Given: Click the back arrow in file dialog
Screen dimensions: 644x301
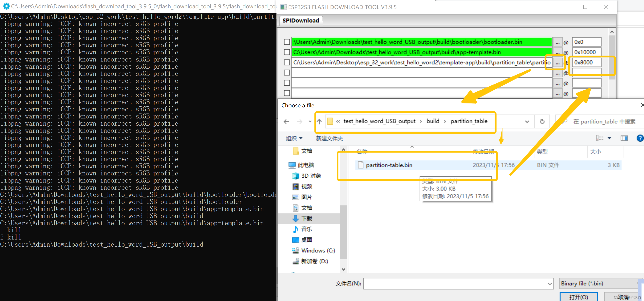Looking at the screenshot, I should (287, 122).
